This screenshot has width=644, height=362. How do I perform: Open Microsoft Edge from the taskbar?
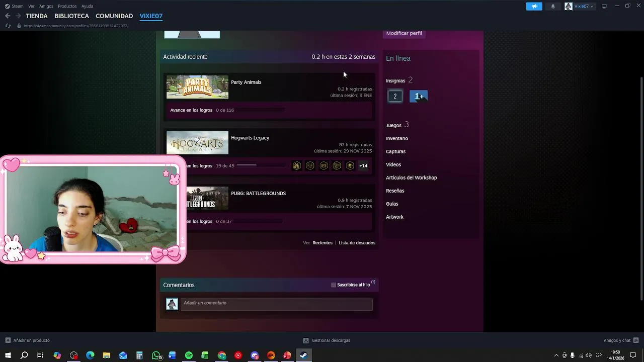tap(90, 355)
